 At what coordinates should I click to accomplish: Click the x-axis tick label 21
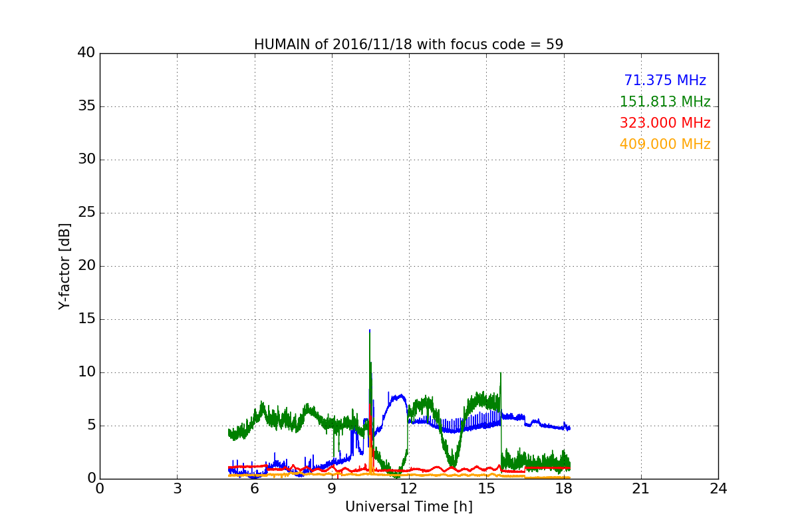click(640, 489)
